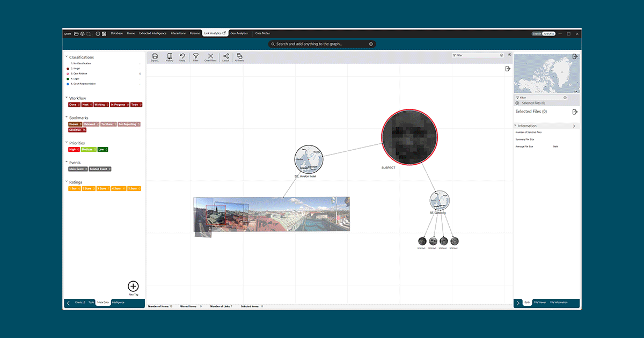Image resolution: width=644 pixels, height=338 pixels.
Task: Select the All Items icon
Action: click(x=239, y=57)
